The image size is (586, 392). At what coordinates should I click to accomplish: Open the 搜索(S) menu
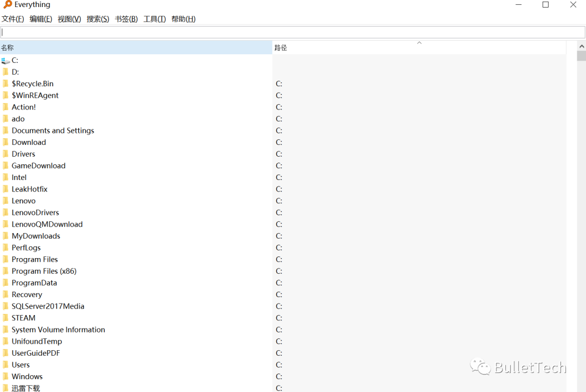coord(98,19)
